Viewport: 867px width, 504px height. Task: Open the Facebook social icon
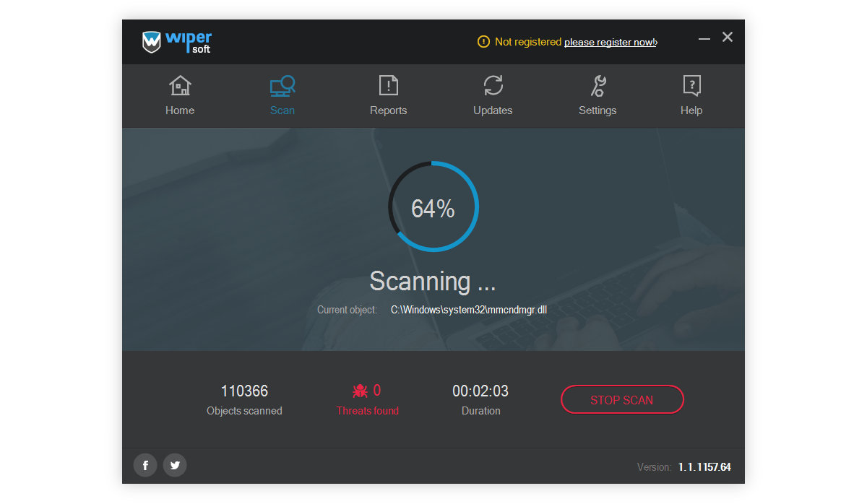pyautogui.click(x=145, y=465)
